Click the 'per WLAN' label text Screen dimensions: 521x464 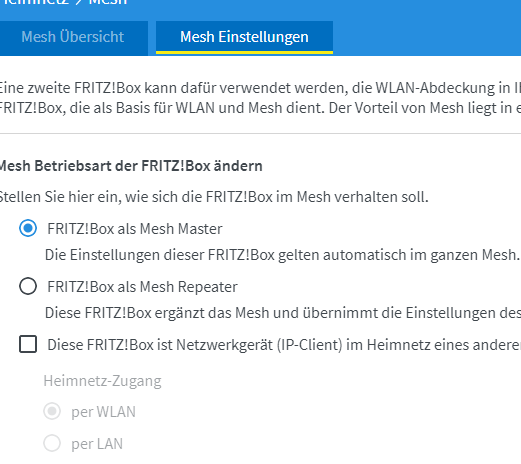(103, 412)
